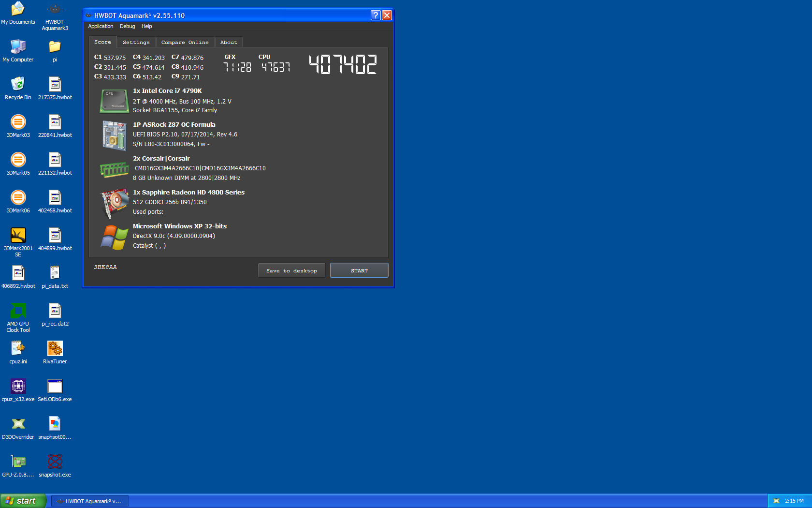The height and width of the screenshot is (508, 812).
Task: Launch GPU-Z desktop shortcut
Action: [18, 466]
